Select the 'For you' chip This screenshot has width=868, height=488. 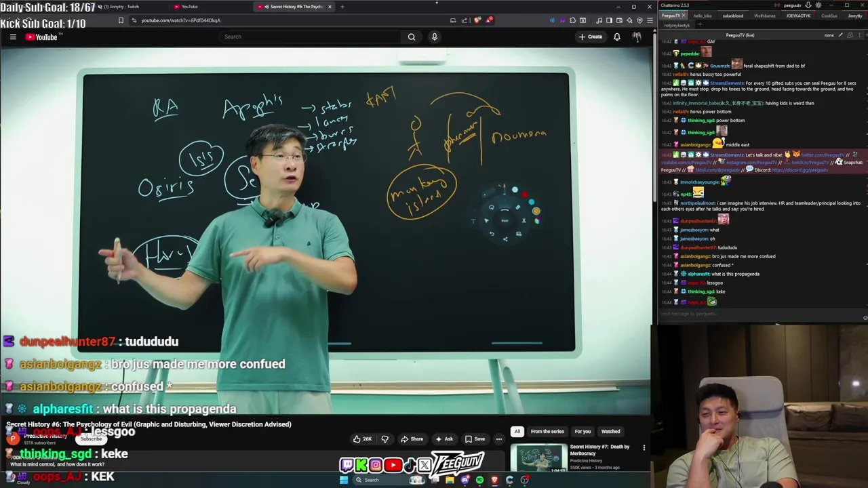583,431
